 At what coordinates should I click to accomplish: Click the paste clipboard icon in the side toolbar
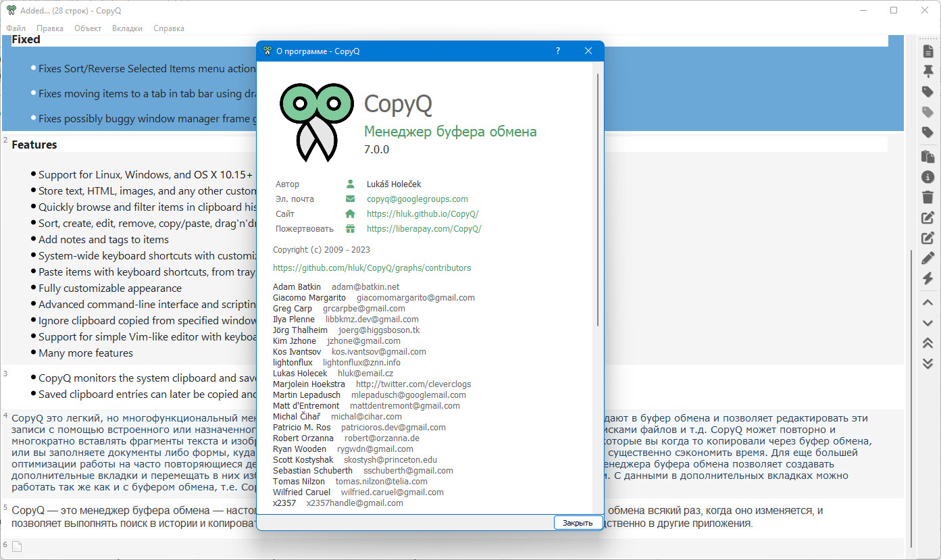point(927,157)
